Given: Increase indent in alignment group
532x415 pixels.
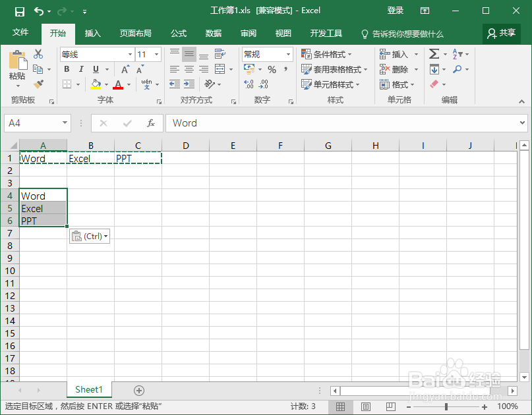Looking at the screenshot, I should [189, 84].
